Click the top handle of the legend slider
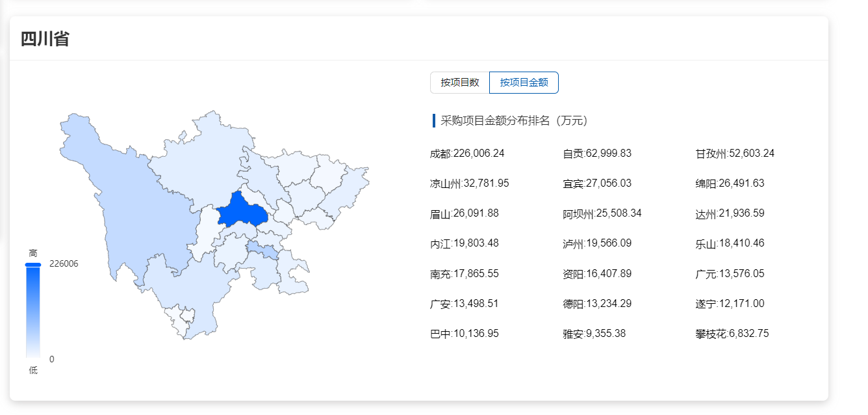868x415 pixels. pyautogui.click(x=33, y=265)
